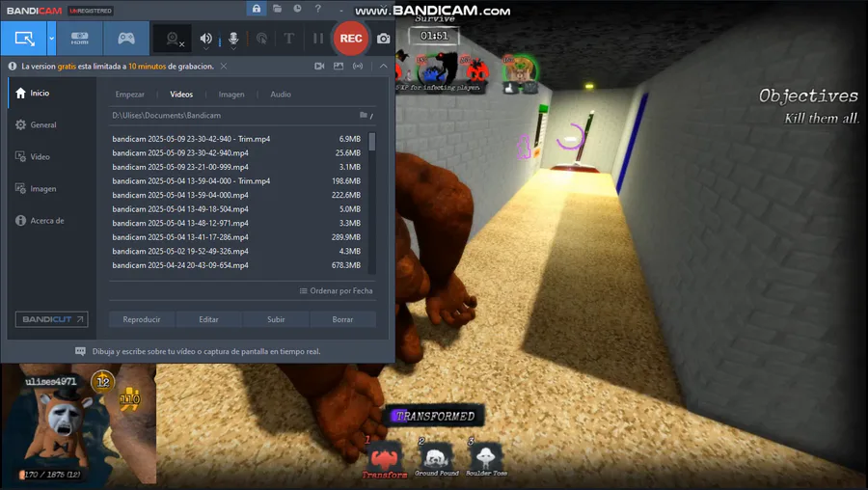Select bandicam 2025-05-09 23-30-42-940 - Trim.mp4

[x=237, y=139]
